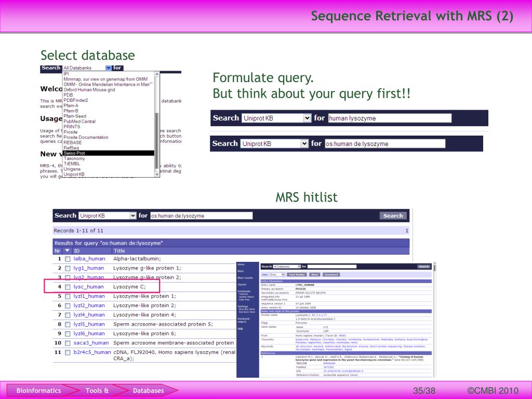Click page number 1 in records bar
532x399 pixels.
407,231
